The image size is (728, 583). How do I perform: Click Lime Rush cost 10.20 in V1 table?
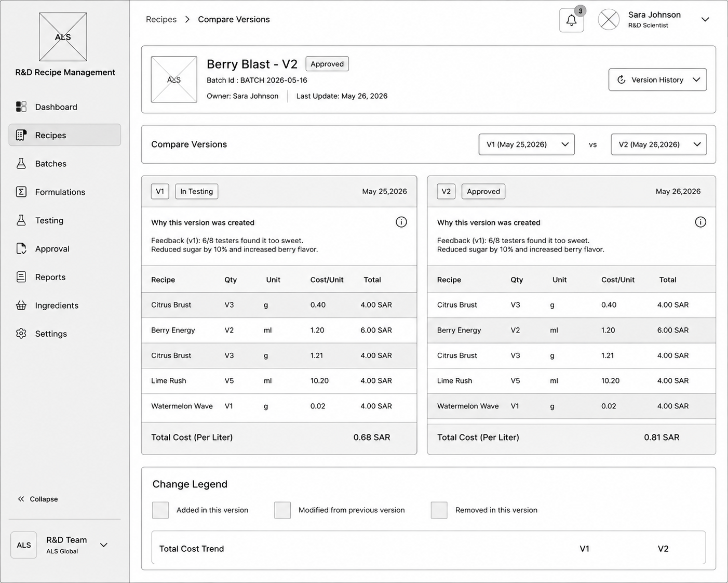(319, 381)
